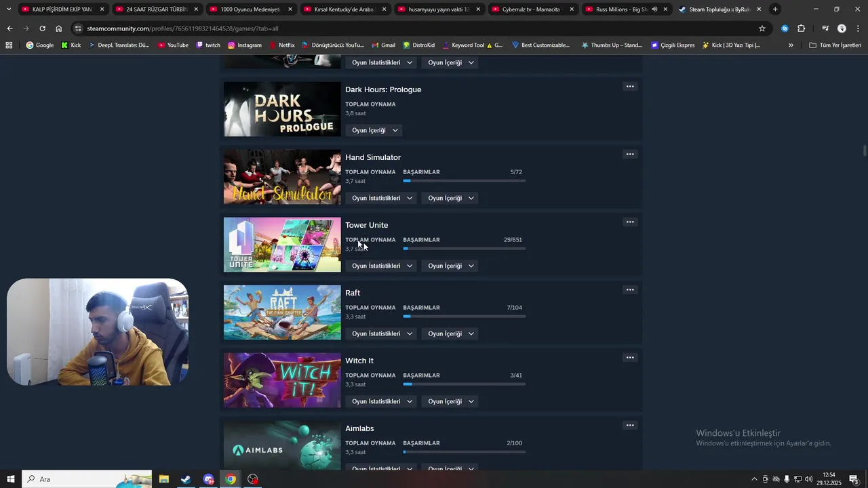
Task: View site information for steamcommunity.com
Action: (79, 28)
